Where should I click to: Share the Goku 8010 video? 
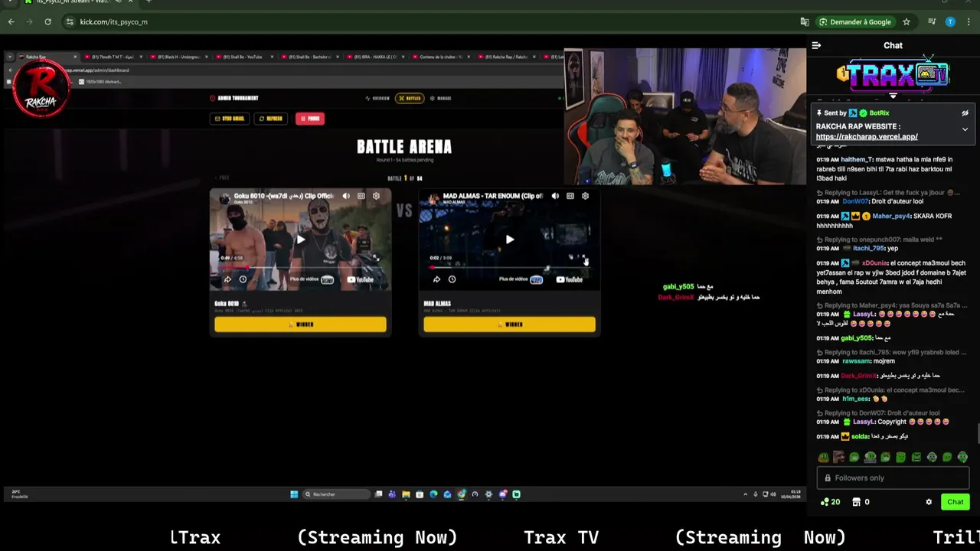(227, 279)
